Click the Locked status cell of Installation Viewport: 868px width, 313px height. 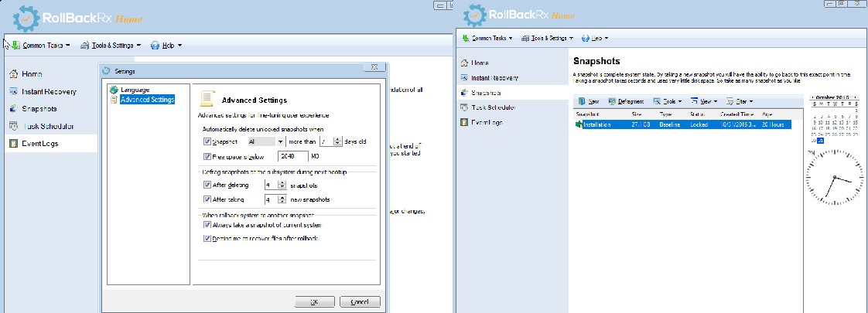699,124
